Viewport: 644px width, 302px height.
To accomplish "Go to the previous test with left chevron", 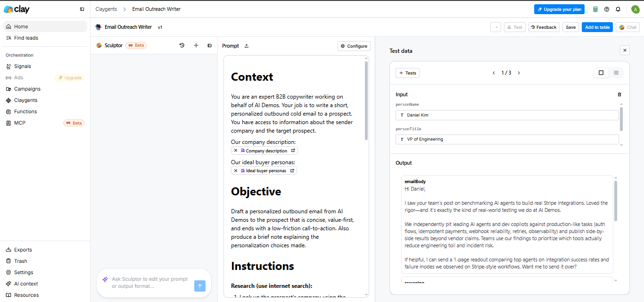I will (x=494, y=73).
